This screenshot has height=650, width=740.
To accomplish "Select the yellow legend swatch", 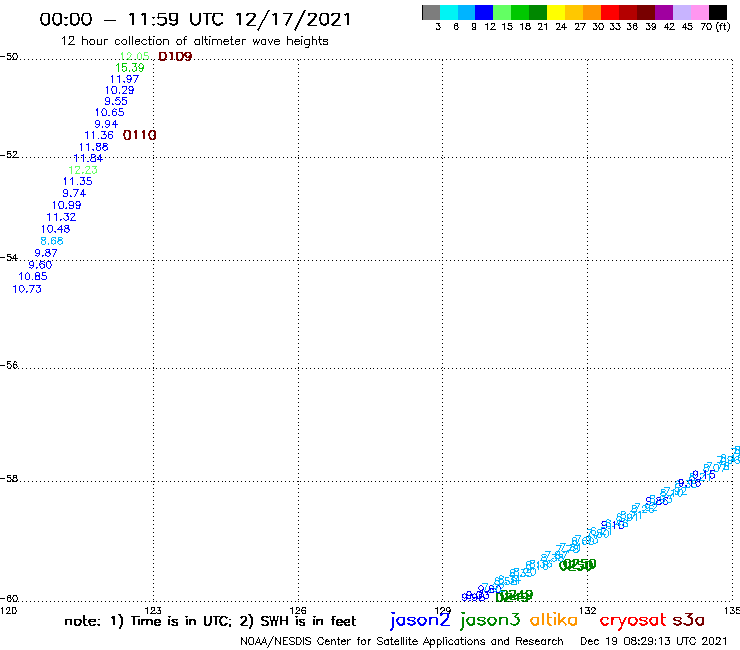I will (556, 12).
